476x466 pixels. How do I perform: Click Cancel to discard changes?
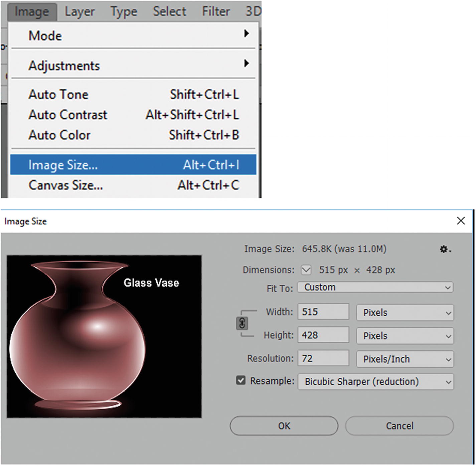pos(399,426)
